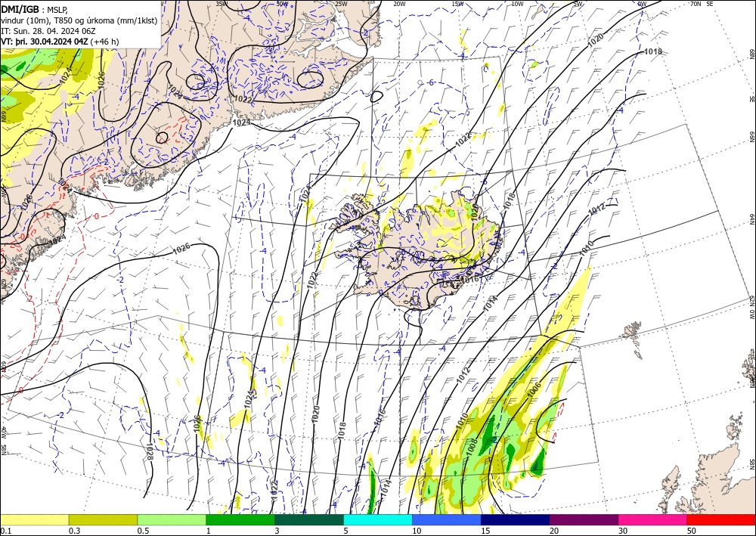Pick the cyan 5–10 legend swatch
This screenshot has height=536, width=756.
coord(378,520)
